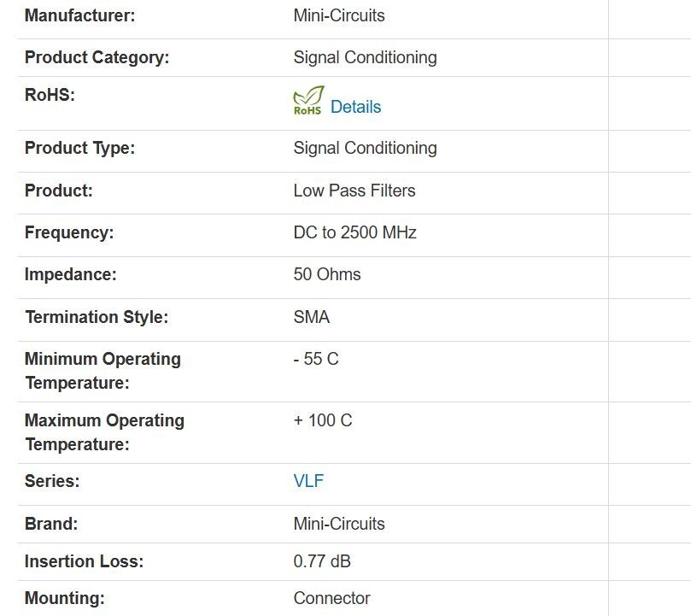Open the VLF series link
The height and width of the screenshot is (616, 691).
tap(308, 481)
